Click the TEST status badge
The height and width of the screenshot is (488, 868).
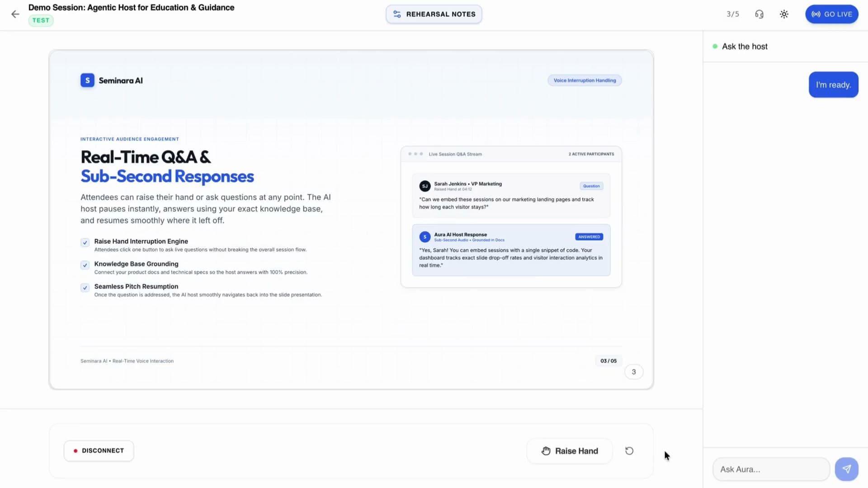click(41, 20)
